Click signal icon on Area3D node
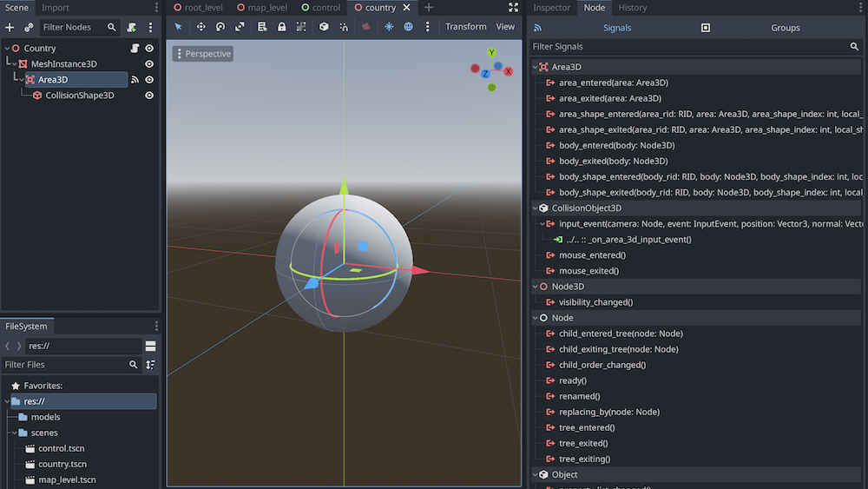This screenshot has width=868, height=489. (x=135, y=80)
